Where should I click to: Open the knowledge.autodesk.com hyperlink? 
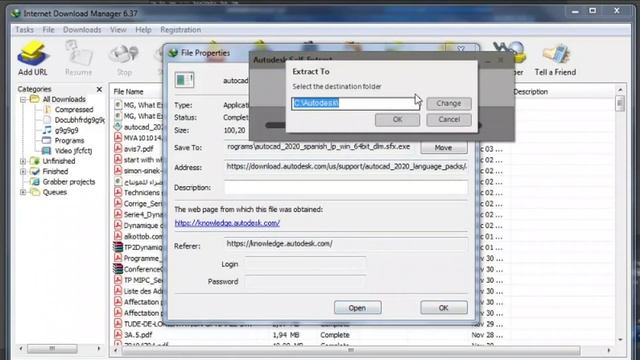(227, 223)
